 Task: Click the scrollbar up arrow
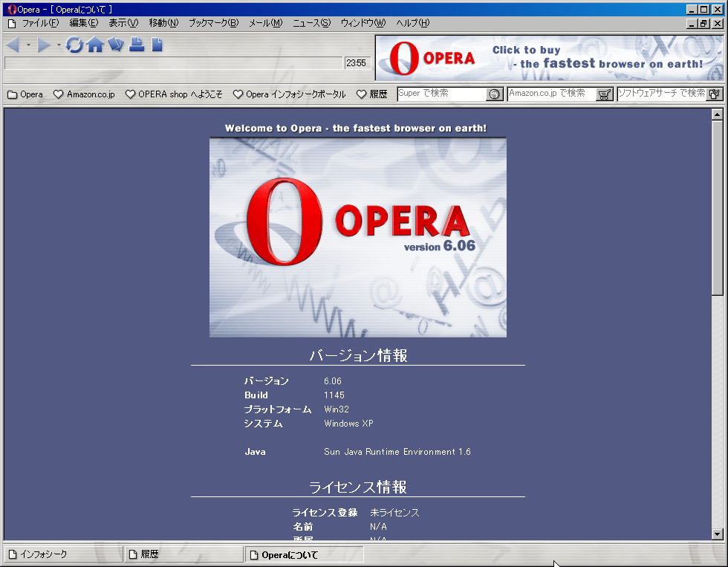pyautogui.click(x=718, y=114)
